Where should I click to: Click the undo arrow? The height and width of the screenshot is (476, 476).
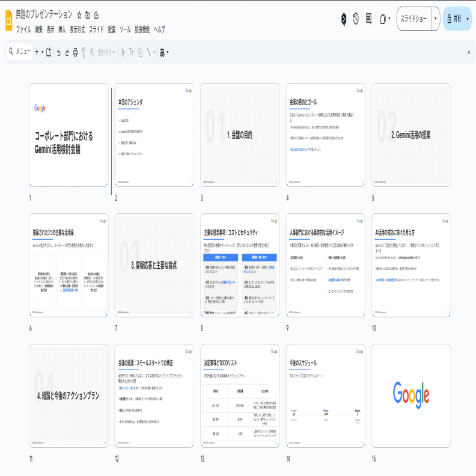point(58,52)
